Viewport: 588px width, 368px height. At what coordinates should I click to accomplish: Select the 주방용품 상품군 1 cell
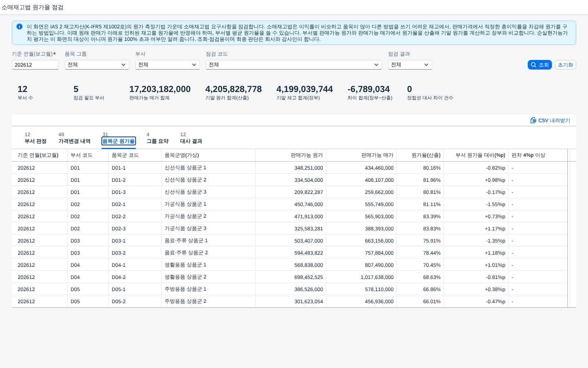click(x=208, y=289)
